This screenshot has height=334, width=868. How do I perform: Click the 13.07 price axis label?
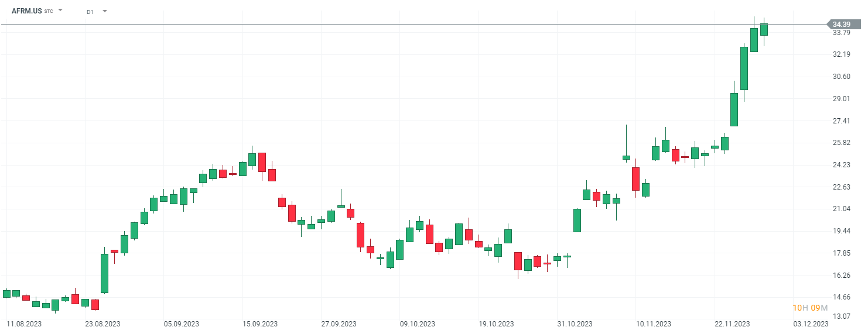click(841, 316)
